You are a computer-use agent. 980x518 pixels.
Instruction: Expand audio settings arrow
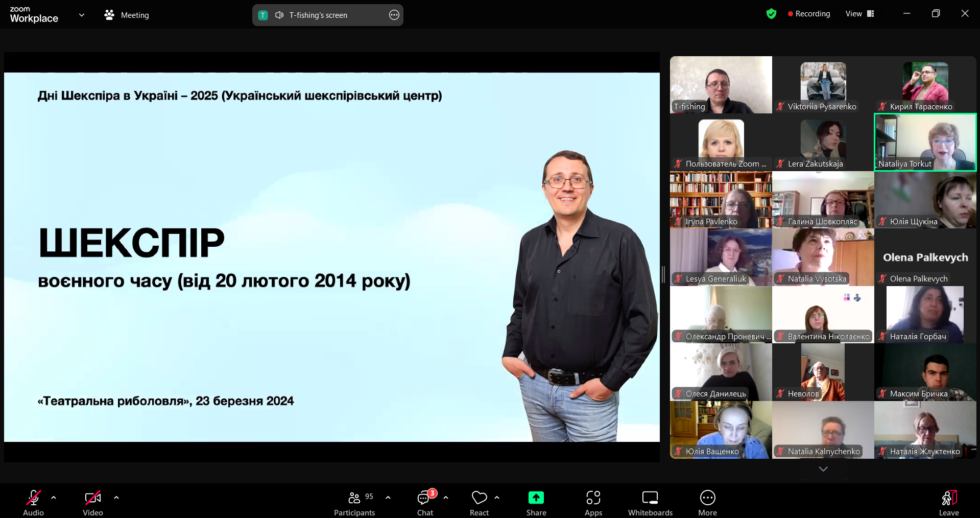[x=54, y=497]
